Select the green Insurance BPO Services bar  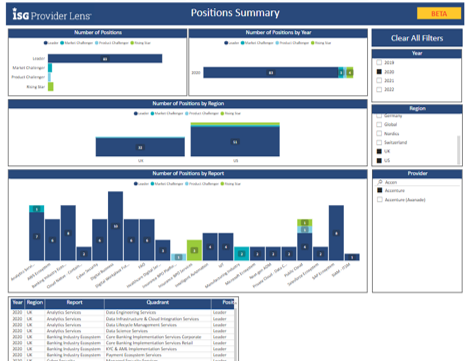coord(194,250)
